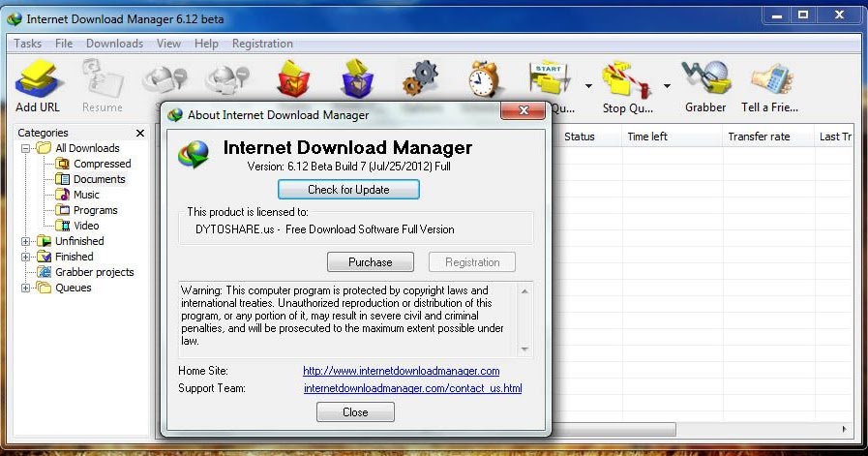Open the Help menu
Screen dimensions: 868x456
tap(206, 44)
